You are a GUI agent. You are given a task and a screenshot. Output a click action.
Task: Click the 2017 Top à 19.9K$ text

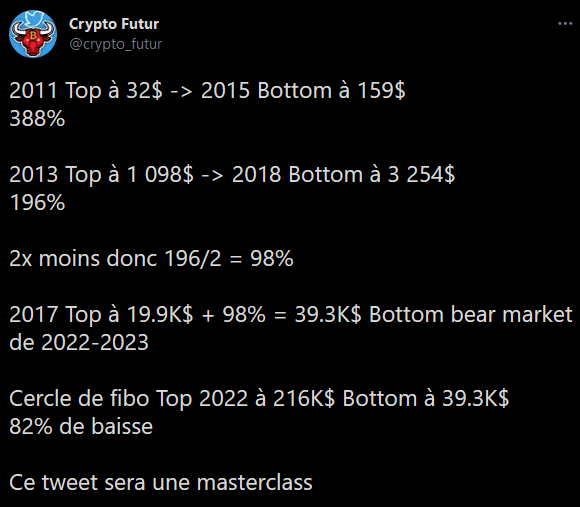101,315
